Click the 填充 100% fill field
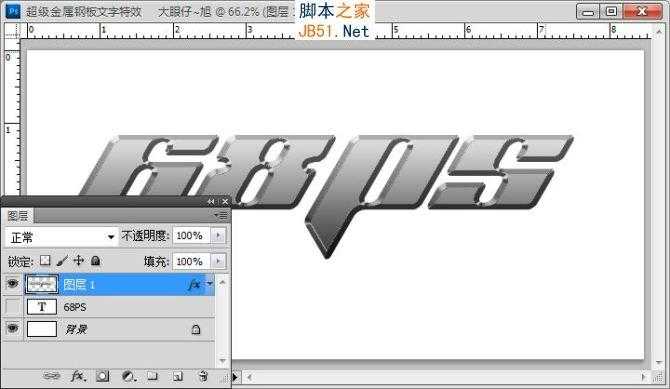 point(191,261)
